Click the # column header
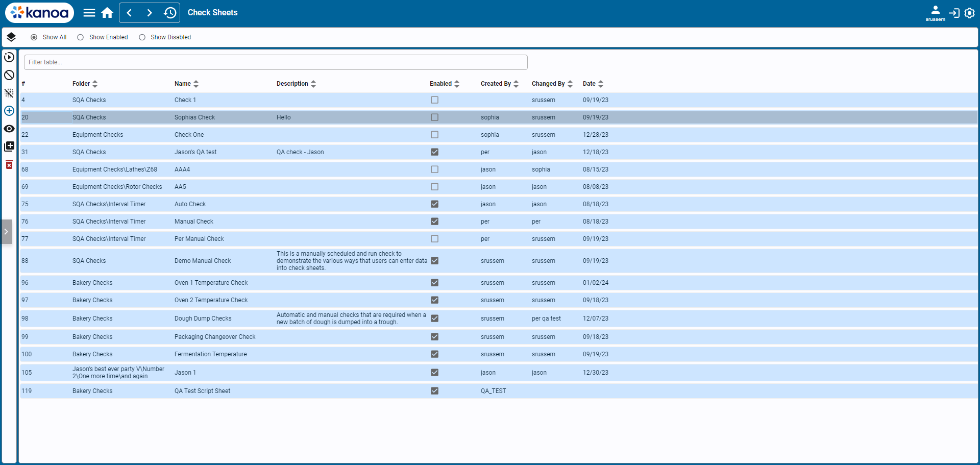Viewport: 980px width, 465px height. tap(23, 84)
